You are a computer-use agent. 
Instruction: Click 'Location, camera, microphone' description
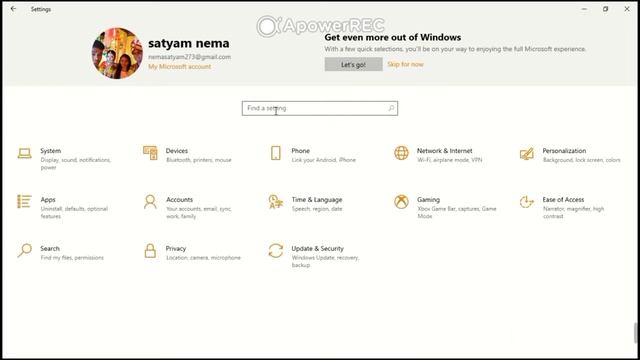point(203,258)
